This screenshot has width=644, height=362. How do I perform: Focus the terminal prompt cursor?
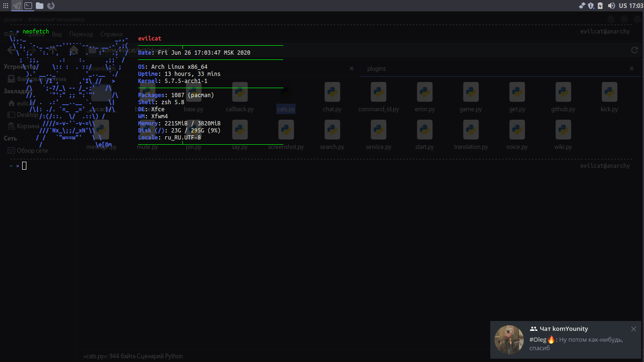click(x=24, y=165)
